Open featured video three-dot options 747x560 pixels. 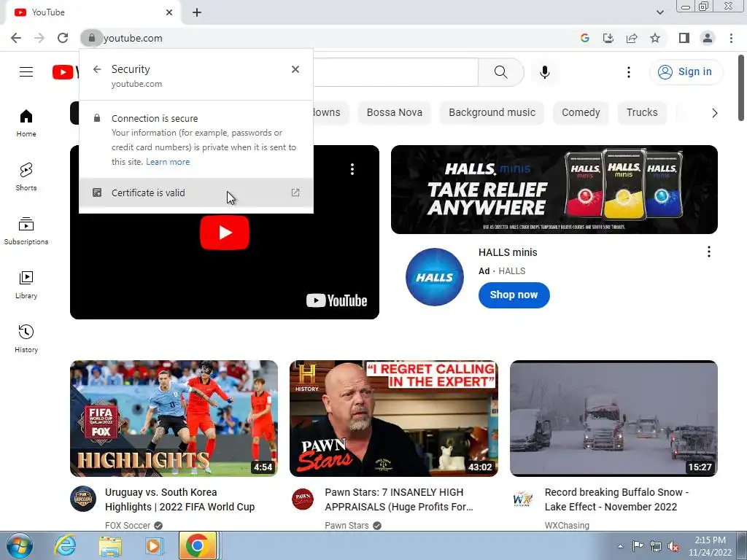pos(352,169)
